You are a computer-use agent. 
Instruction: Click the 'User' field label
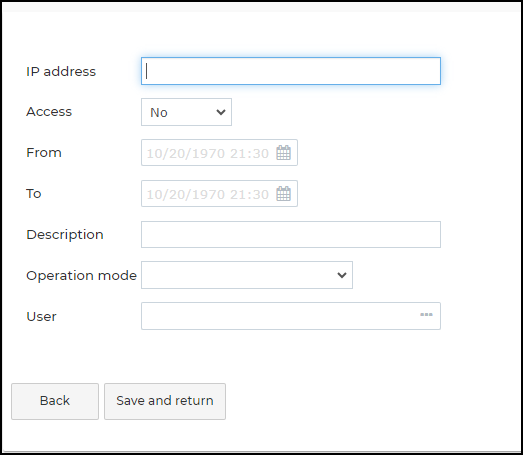[x=41, y=317]
